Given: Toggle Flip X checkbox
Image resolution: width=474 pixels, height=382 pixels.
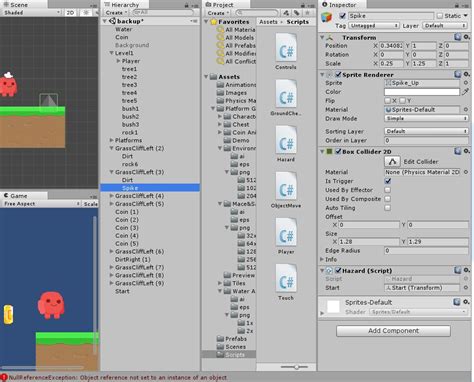Looking at the screenshot, I should 387,100.
